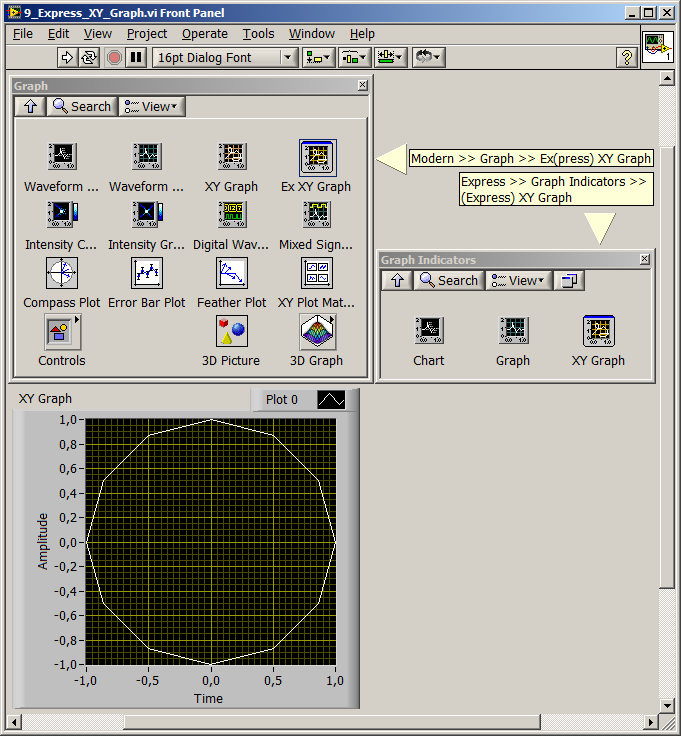Viewport: 681px width, 736px height.
Task: Open the Window menu
Action: [x=312, y=34]
